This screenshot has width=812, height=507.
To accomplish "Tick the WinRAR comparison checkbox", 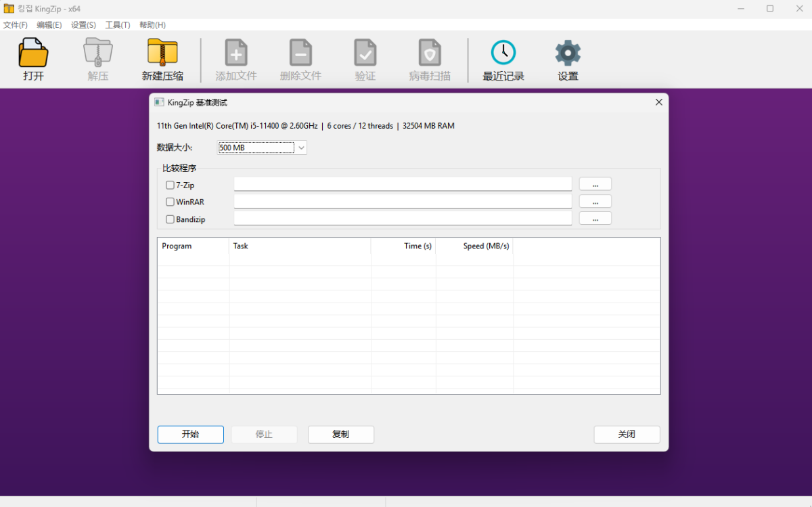I will (170, 202).
